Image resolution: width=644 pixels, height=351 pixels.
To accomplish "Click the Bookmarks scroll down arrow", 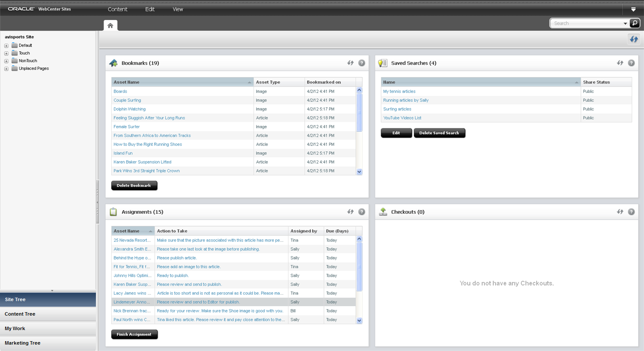I will point(359,172).
